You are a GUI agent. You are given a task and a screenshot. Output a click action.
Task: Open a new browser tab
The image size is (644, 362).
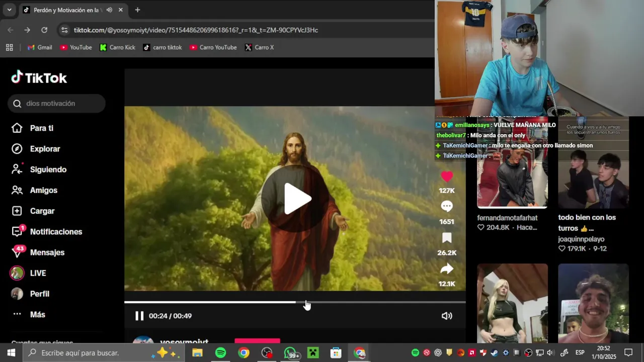(x=137, y=10)
